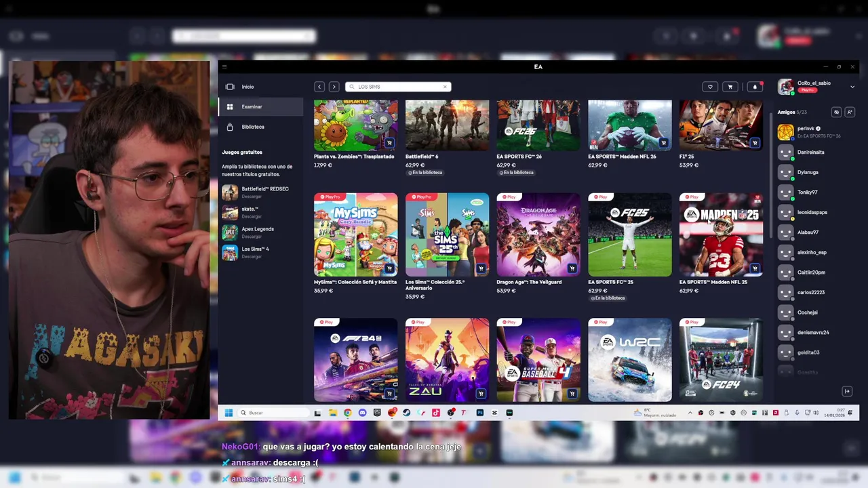Image resolution: width=868 pixels, height=488 pixels.
Task: Download free game Battlefield REDSEC
Action: click(260, 192)
